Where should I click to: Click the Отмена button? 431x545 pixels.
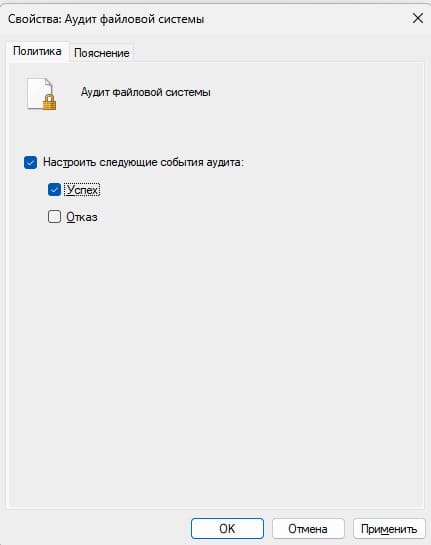(308, 529)
